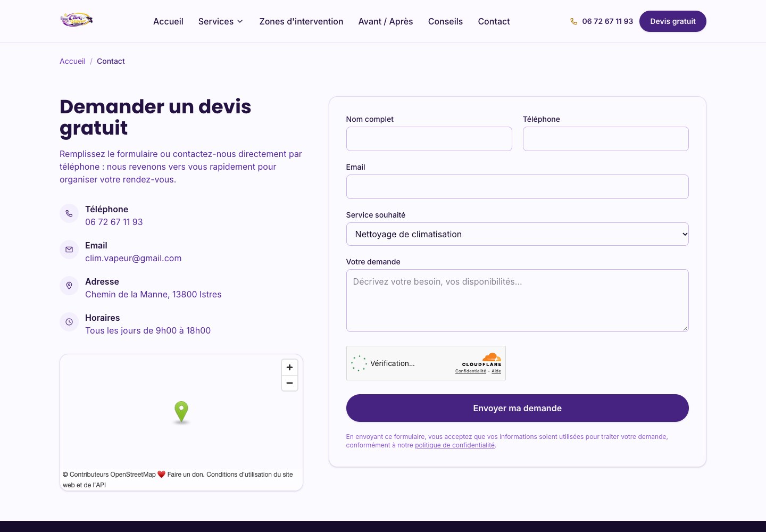This screenshot has height=532, width=766.
Task: Zoom out on the map
Action: click(289, 383)
